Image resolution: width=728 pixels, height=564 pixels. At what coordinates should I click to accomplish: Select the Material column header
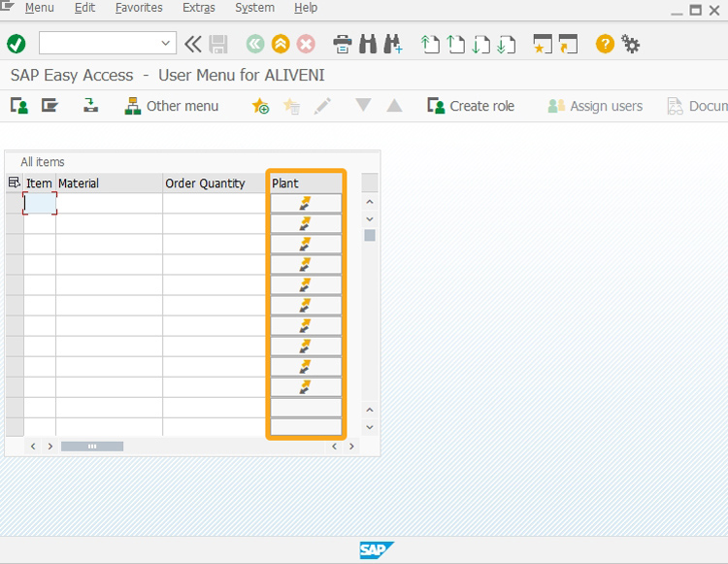[109, 182]
